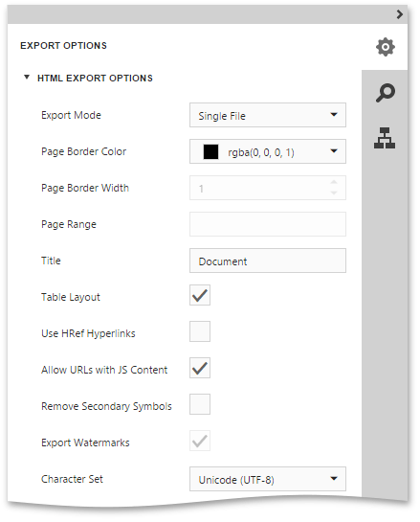Click the Page Border Width field
The height and width of the screenshot is (522, 420).
[268, 188]
